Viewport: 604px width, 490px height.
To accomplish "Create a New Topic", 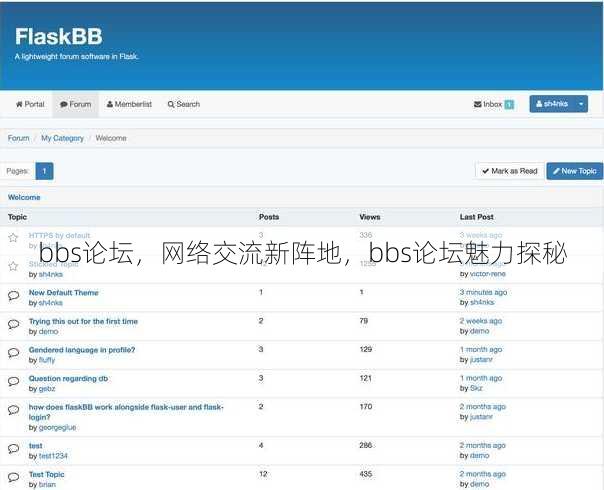I will [574, 171].
